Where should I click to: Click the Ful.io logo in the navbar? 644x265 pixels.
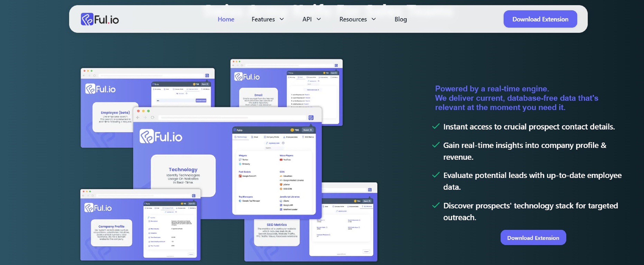[x=100, y=19]
